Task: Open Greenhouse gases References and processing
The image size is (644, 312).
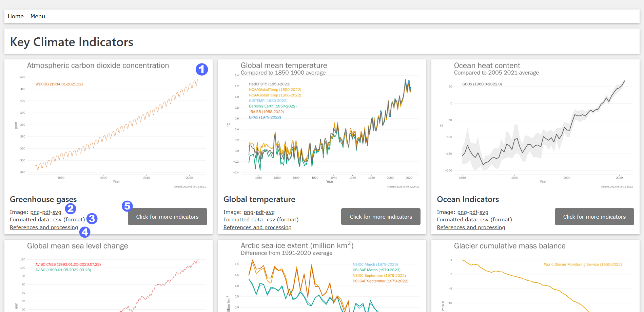Action: point(44,227)
